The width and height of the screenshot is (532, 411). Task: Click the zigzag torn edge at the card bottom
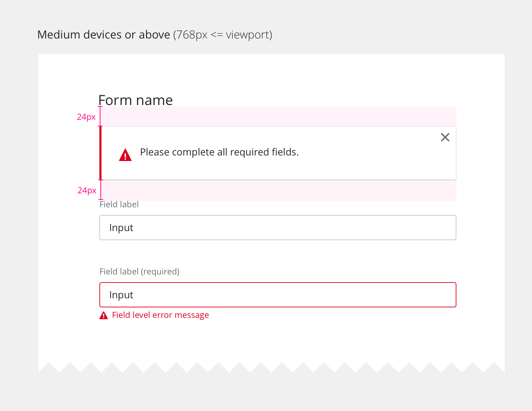[x=271, y=368]
